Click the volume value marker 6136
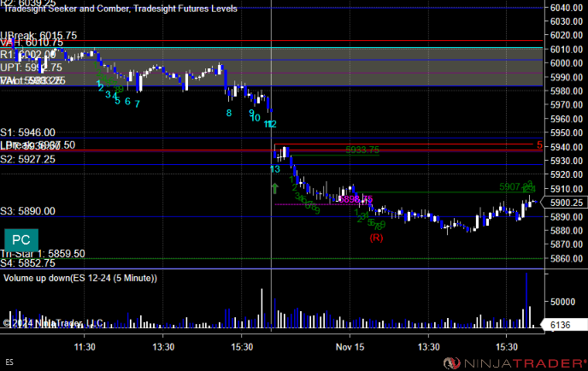588x371 pixels. (563, 325)
